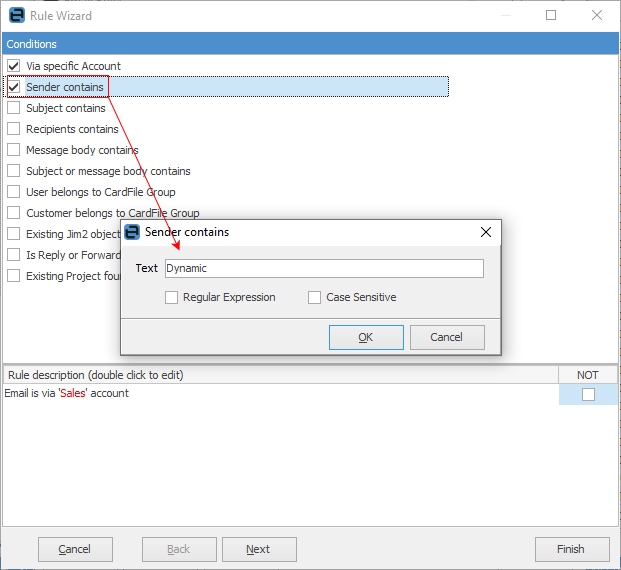Viewport: 621px width, 570px height.
Task: Enable Is Reply or Forward condition
Action: (x=13, y=255)
